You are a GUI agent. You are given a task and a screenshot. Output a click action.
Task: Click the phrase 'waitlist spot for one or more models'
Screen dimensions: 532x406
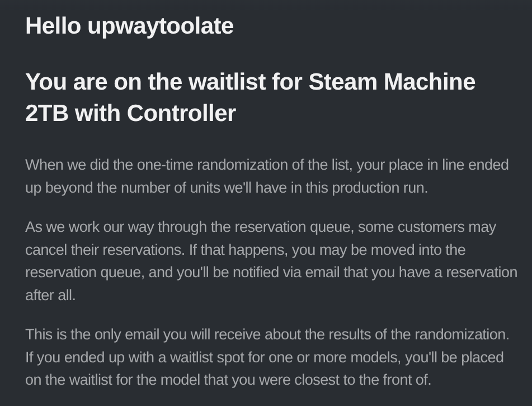coord(284,357)
